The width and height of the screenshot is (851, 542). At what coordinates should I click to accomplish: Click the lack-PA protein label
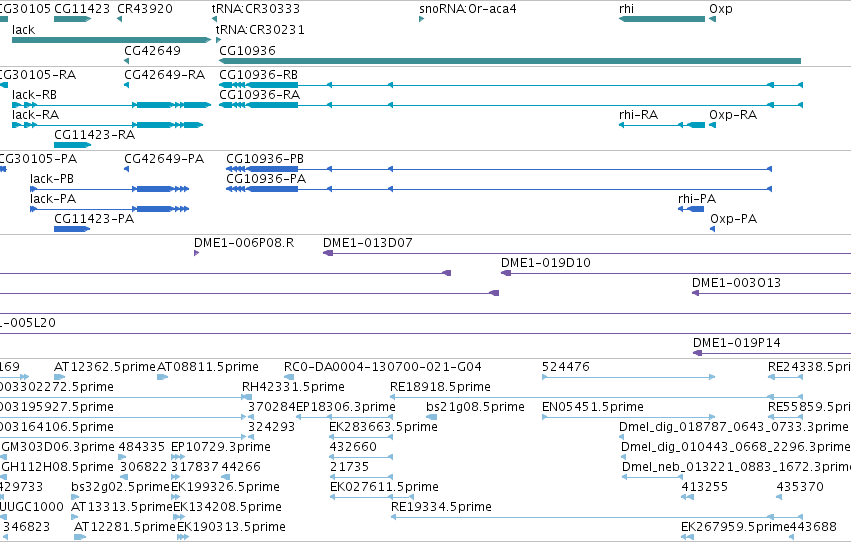(53, 199)
